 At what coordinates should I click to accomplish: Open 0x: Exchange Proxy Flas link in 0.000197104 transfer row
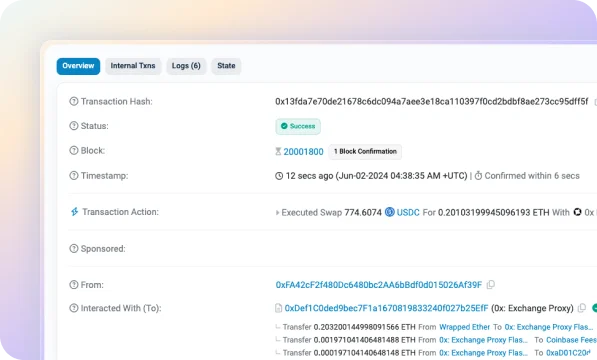pos(483,353)
